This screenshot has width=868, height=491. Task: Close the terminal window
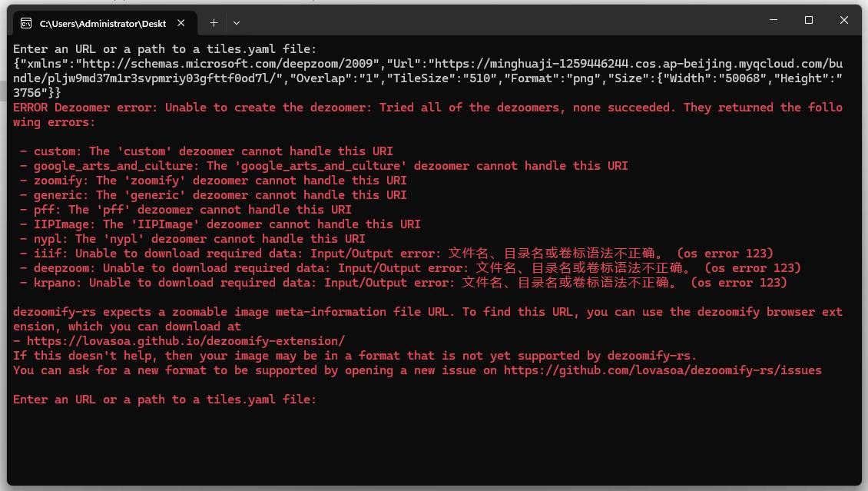(844, 21)
